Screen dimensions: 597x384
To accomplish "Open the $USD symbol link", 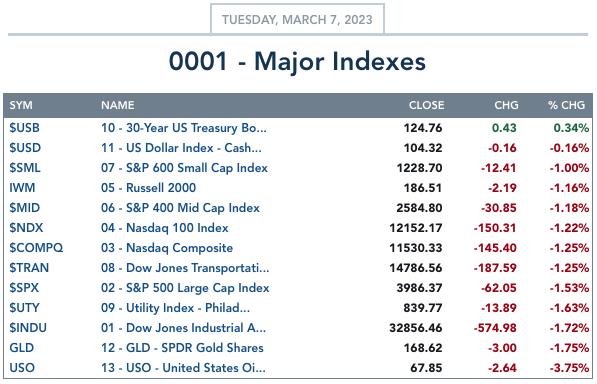I will pyautogui.click(x=25, y=148).
